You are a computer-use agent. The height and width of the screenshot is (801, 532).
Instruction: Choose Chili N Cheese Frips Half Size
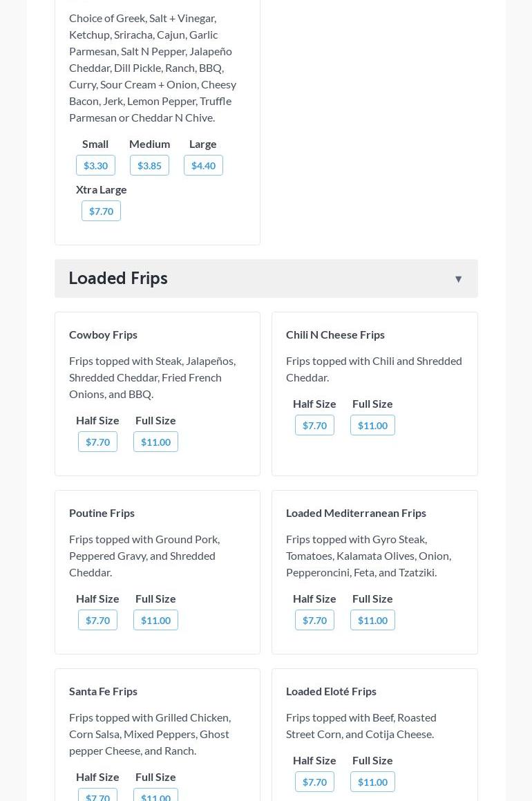(x=314, y=425)
